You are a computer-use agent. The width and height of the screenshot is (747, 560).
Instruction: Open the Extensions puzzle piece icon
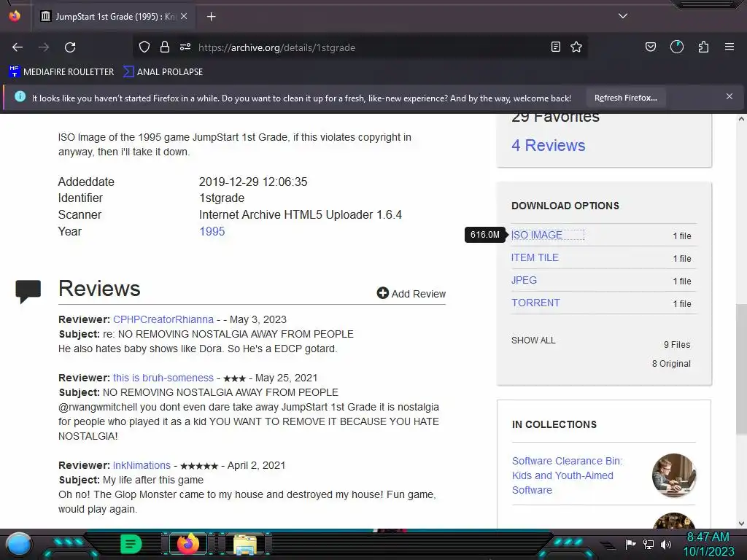coord(703,47)
